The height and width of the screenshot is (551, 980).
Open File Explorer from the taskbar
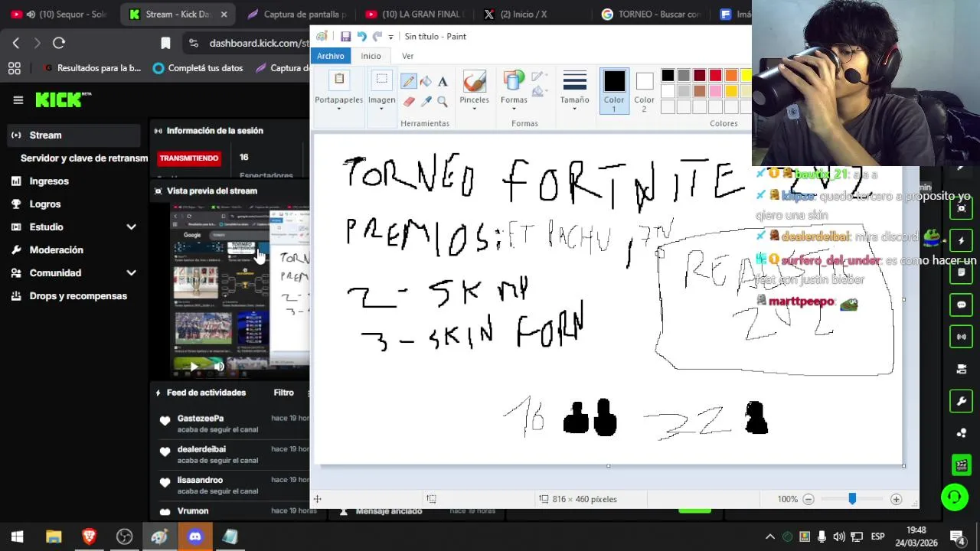point(54,536)
